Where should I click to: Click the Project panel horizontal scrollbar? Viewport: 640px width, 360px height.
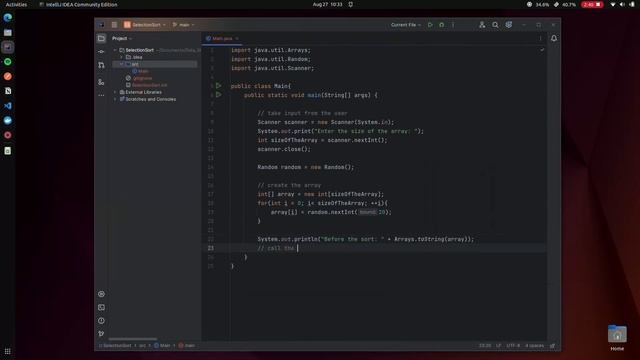[132, 339]
